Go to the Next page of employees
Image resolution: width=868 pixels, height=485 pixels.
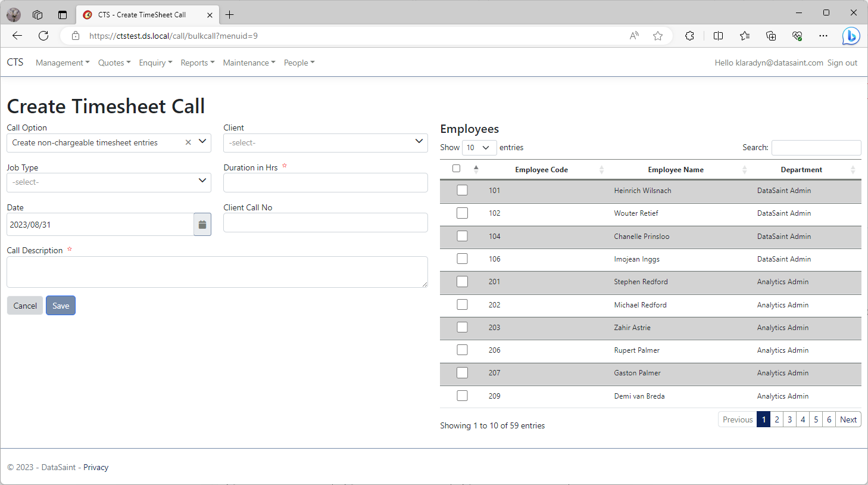[848, 419]
